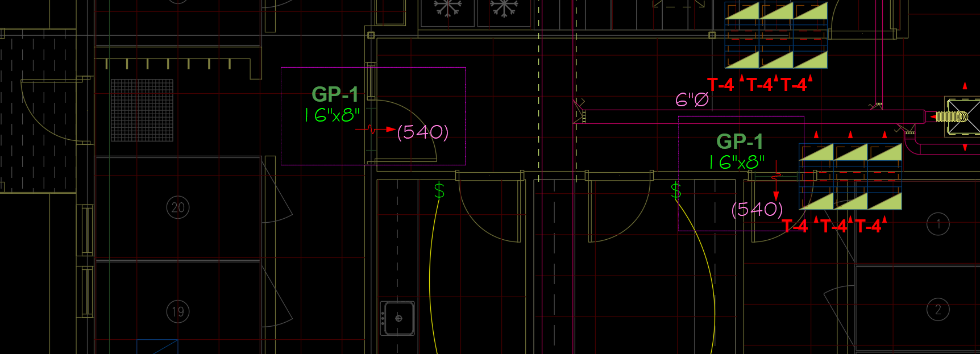Click the 6"Ø duct size label

[692, 100]
